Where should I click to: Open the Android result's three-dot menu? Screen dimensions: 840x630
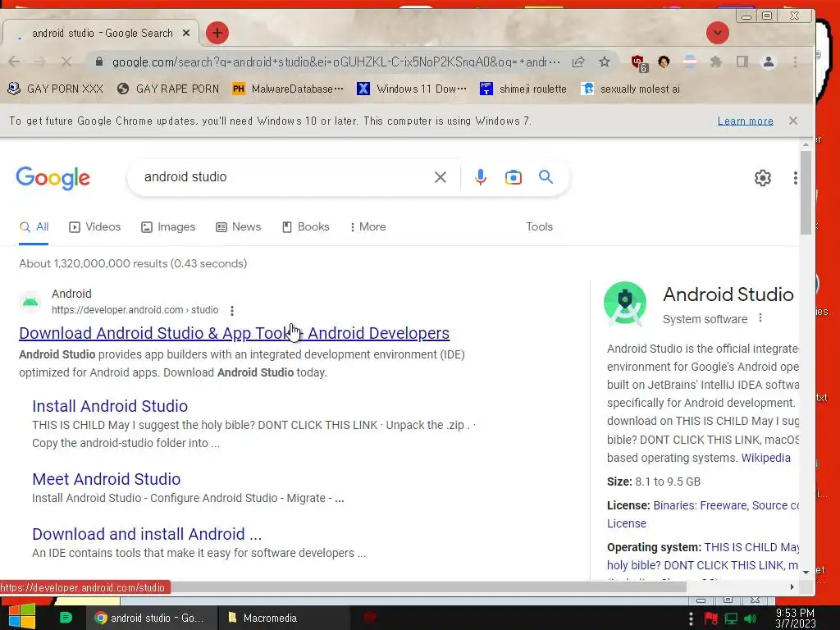point(232,310)
